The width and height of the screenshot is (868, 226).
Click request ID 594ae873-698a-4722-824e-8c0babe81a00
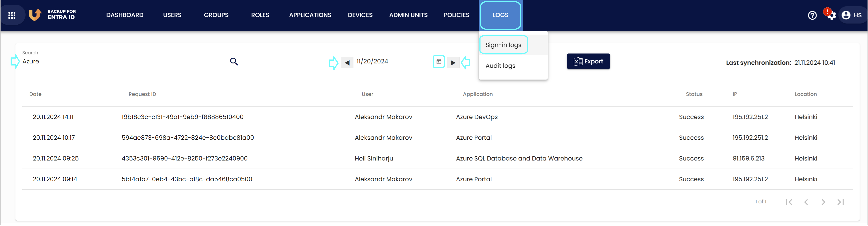click(x=188, y=138)
